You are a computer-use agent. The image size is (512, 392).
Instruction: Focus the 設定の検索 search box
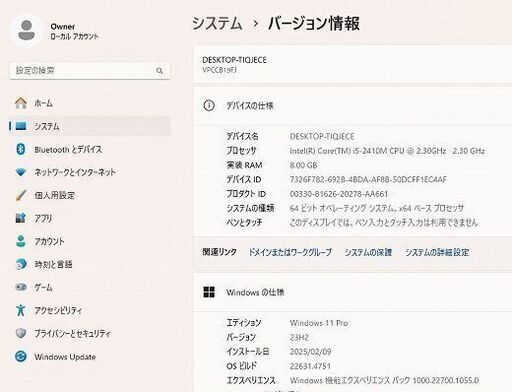pos(90,71)
